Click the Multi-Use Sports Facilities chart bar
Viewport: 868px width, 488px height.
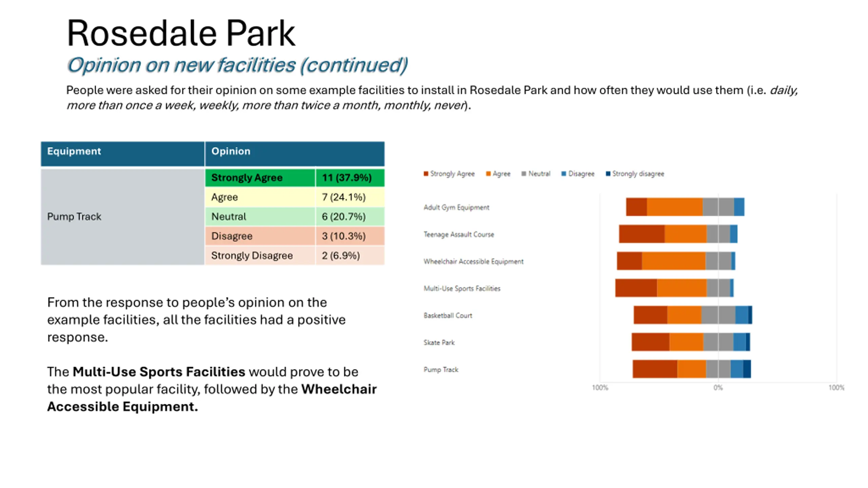(674, 288)
